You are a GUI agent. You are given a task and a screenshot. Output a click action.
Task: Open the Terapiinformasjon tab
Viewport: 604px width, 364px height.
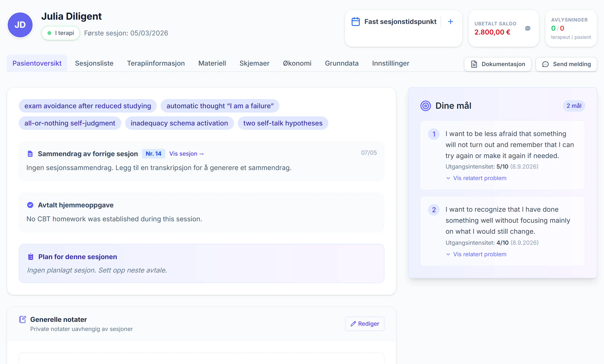(156, 63)
